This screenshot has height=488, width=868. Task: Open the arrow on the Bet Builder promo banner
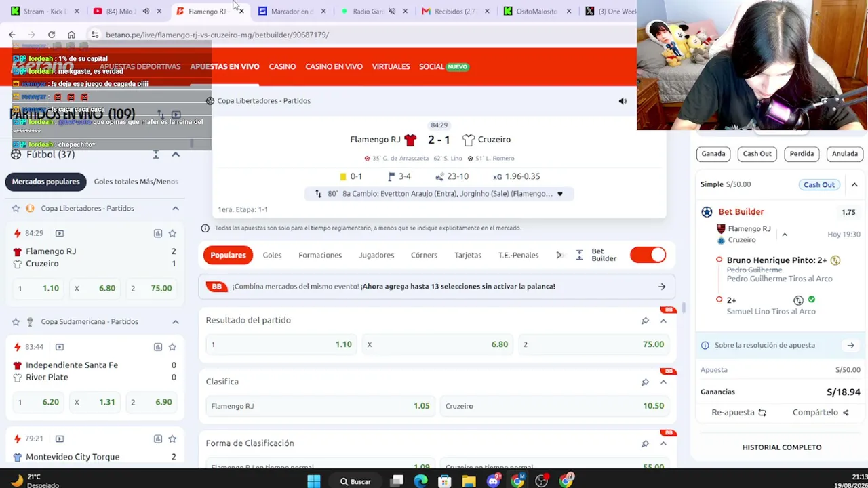(x=662, y=287)
